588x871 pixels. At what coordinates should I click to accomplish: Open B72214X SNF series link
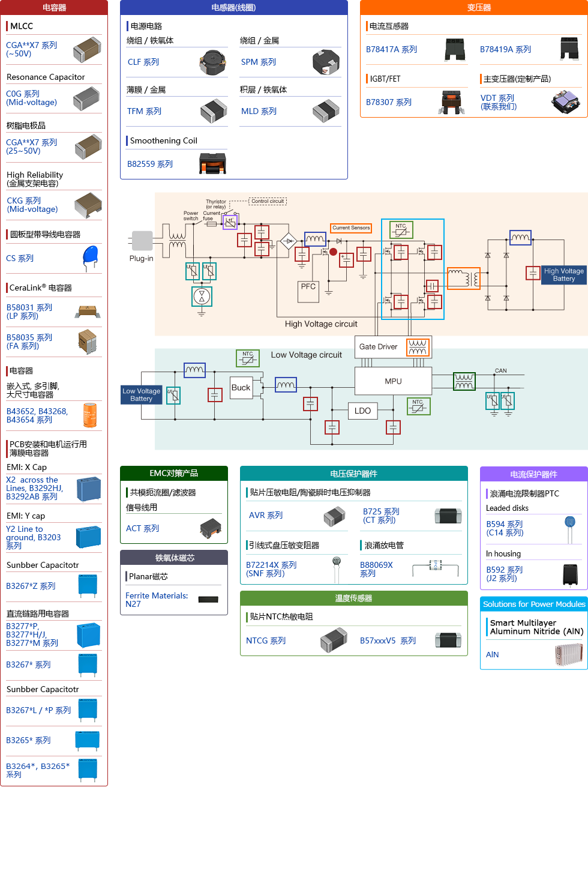pyautogui.click(x=271, y=569)
